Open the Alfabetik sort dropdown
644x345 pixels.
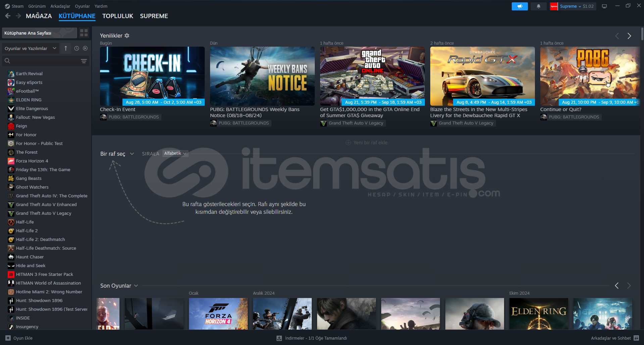click(x=175, y=153)
